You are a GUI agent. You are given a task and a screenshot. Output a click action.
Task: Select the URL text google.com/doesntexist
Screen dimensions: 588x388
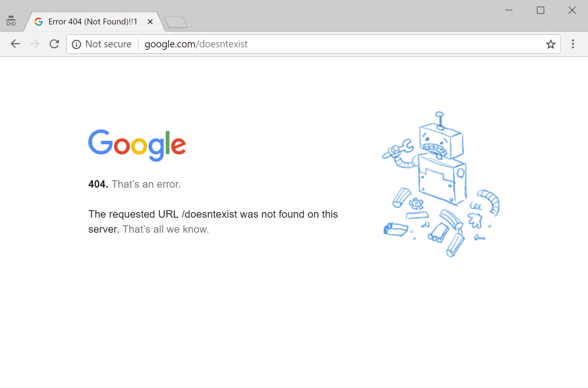click(195, 44)
